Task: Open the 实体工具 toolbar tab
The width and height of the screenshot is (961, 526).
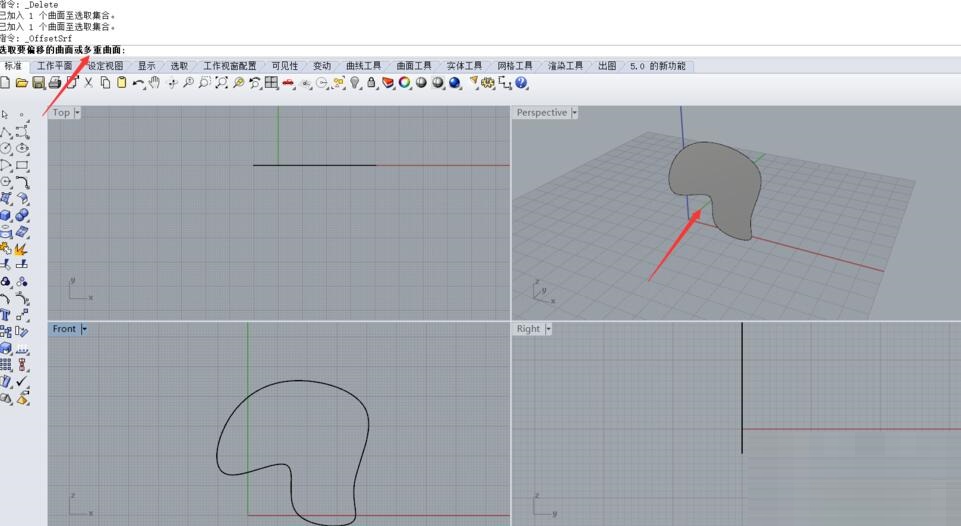Action: tap(463, 66)
